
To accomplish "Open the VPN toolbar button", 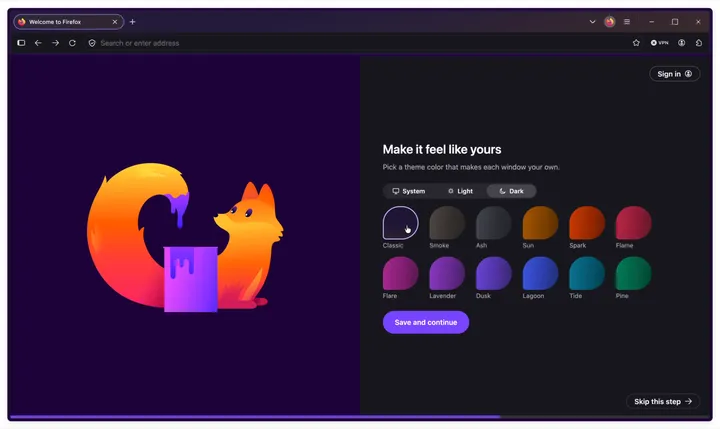I will [x=659, y=43].
